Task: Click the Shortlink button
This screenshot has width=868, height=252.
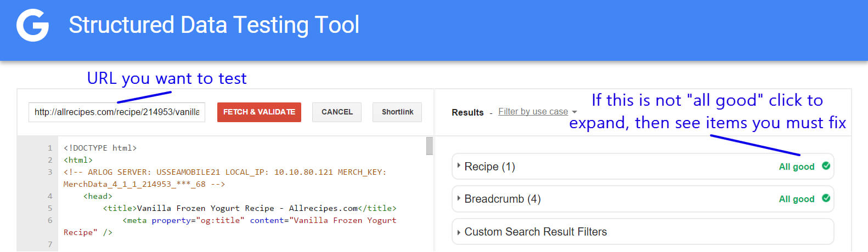Action: click(397, 112)
